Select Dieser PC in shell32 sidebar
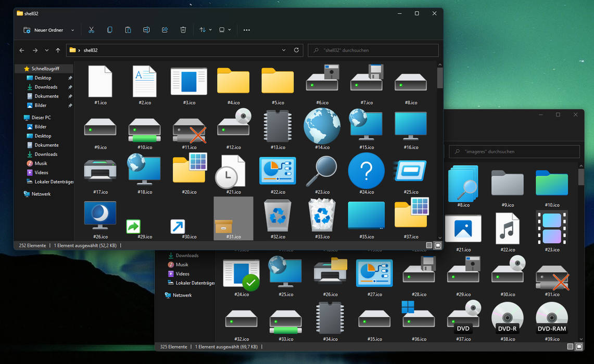Viewport: 594px width, 364px height. 37,118
